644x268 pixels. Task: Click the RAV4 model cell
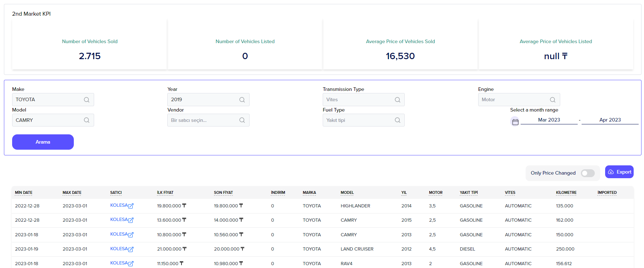(x=347, y=264)
